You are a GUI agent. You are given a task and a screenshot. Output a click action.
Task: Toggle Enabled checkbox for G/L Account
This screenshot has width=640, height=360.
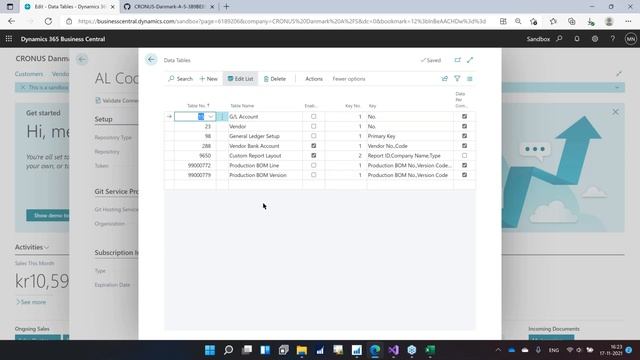(x=313, y=116)
